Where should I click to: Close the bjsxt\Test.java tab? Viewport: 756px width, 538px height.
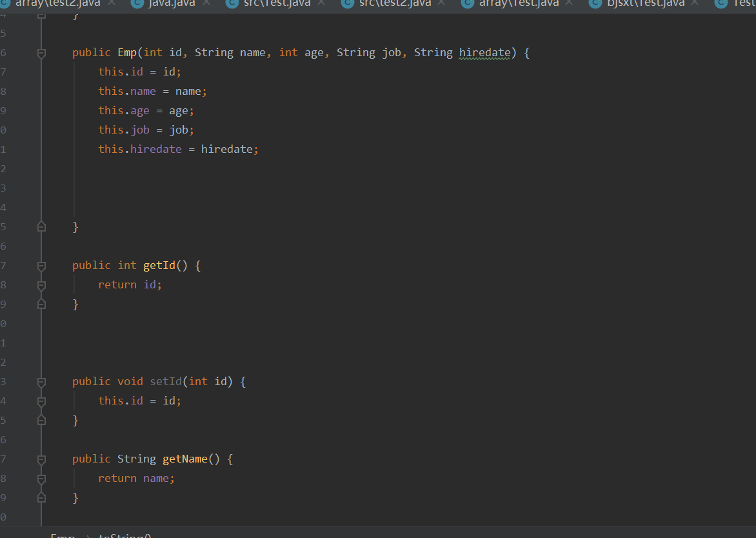[695, 3]
